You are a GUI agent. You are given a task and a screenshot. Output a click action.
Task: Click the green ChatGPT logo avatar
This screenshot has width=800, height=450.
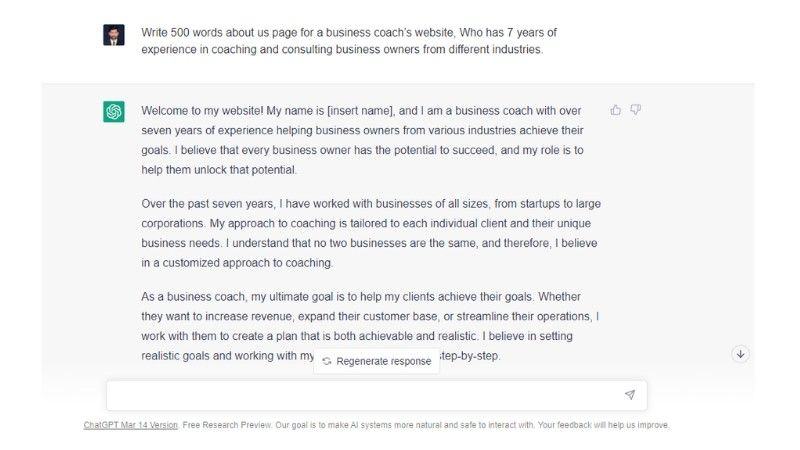click(114, 112)
